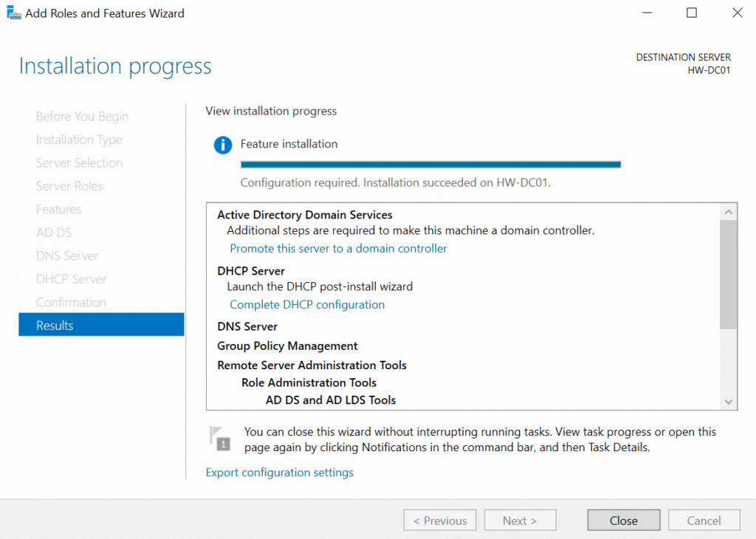756x539 pixels.
Task: Minimize the Add Roles and Features Wizard window
Action: pyautogui.click(x=646, y=13)
